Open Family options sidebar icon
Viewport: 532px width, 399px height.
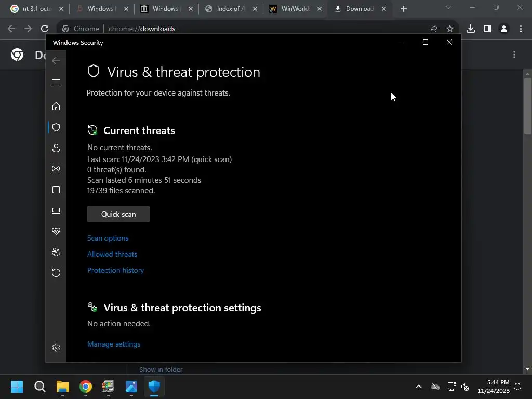[56, 252]
